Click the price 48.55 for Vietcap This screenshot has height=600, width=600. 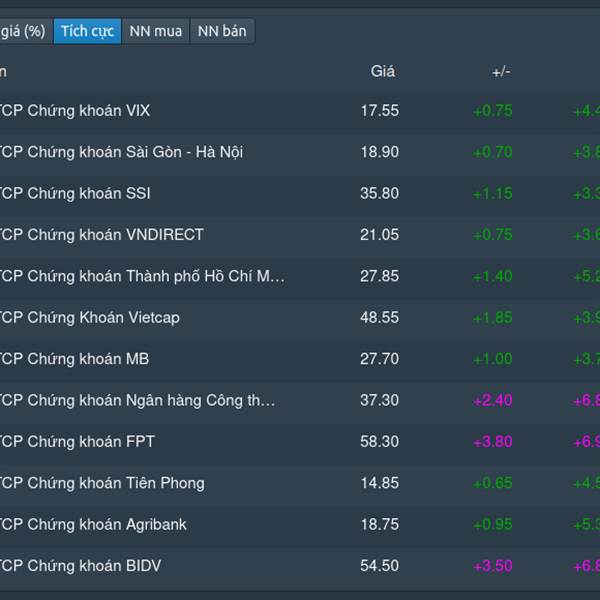pos(379,318)
